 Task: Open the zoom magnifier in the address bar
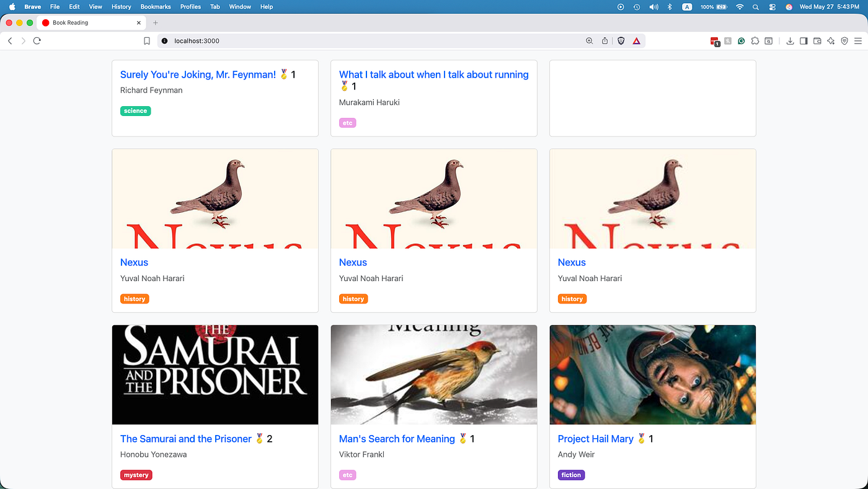coord(590,41)
